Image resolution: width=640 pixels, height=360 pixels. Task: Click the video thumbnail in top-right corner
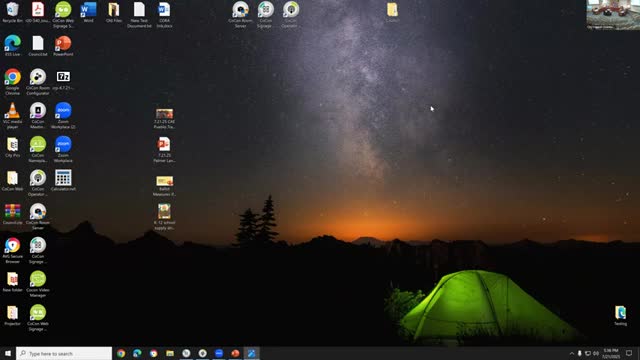pos(613,15)
